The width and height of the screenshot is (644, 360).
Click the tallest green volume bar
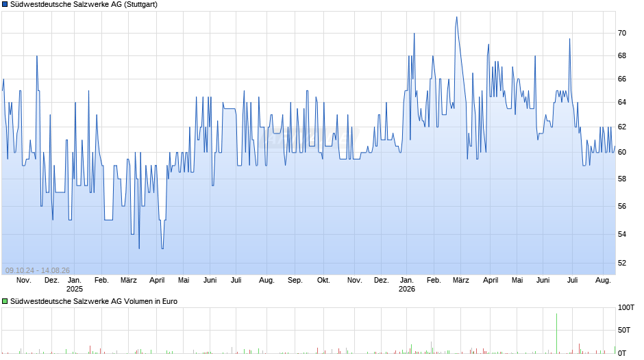[557, 333]
